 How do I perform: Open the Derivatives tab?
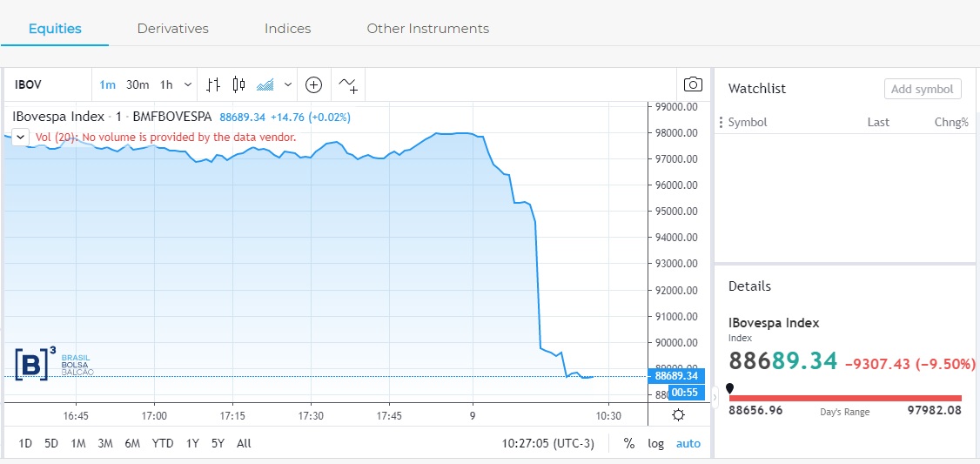[173, 29]
